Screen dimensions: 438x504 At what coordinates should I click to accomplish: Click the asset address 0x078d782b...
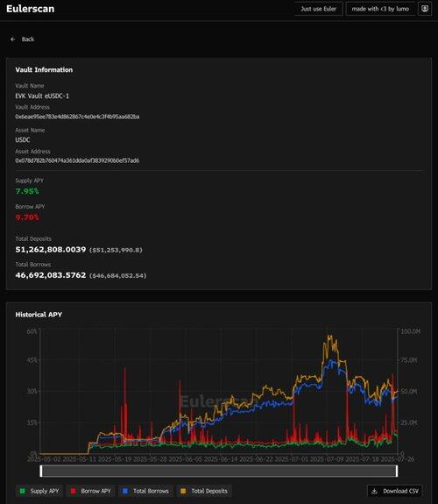77,160
